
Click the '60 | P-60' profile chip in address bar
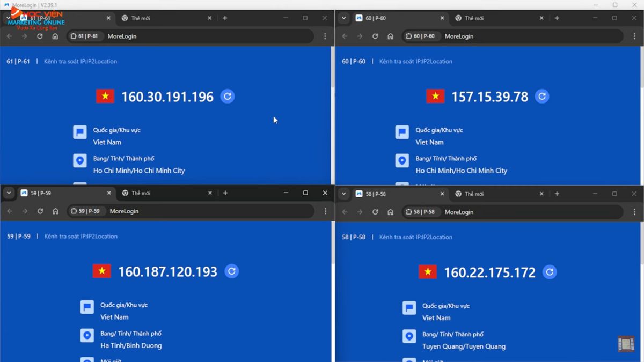click(x=421, y=36)
